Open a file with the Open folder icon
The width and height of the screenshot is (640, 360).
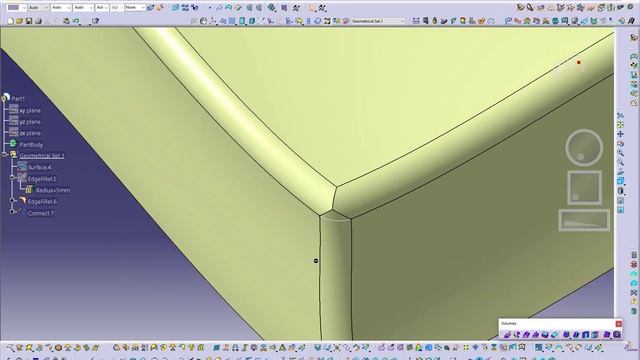[19, 21]
